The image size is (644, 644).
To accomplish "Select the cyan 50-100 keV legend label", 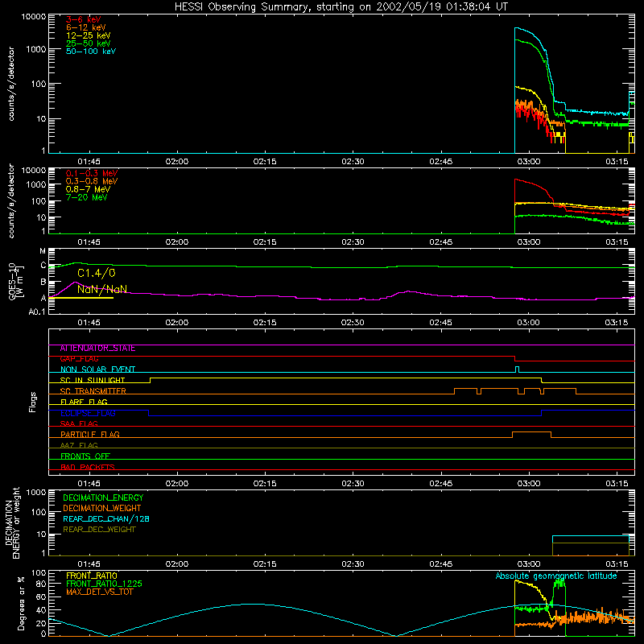I will (x=91, y=52).
